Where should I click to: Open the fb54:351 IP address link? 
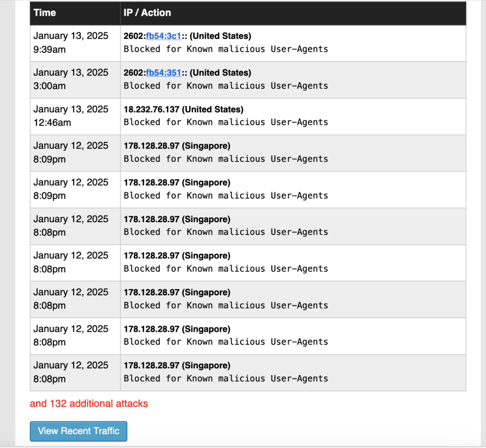[163, 73]
